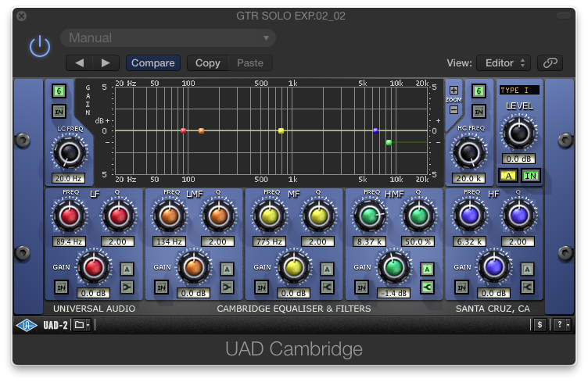This screenshot has height=382, width=588.
Task: Toggle the LMF shelf shape button
Action: pyautogui.click(x=227, y=287)
